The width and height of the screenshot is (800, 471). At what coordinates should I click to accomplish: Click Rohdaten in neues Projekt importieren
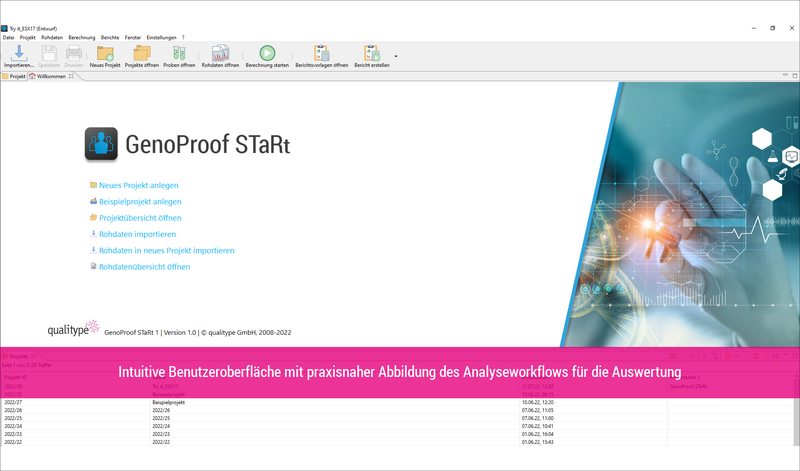tap(166, 251)
